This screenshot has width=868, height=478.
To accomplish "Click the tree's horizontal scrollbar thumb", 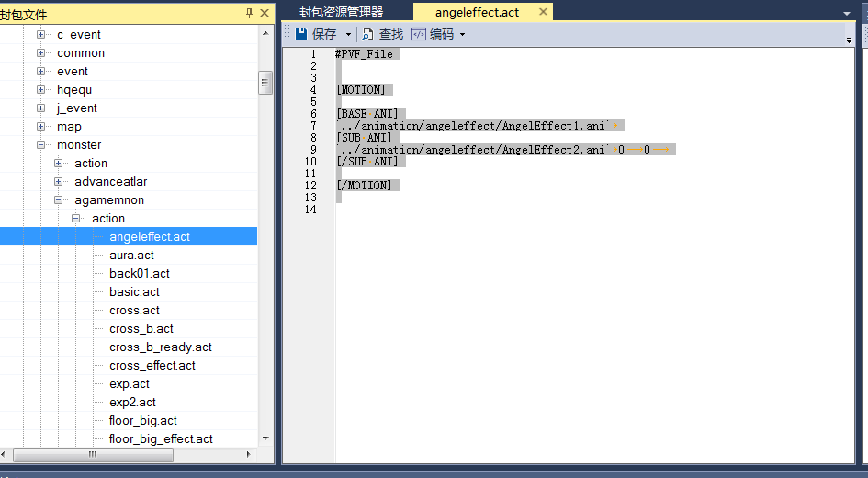I will [x=92, y=455].
